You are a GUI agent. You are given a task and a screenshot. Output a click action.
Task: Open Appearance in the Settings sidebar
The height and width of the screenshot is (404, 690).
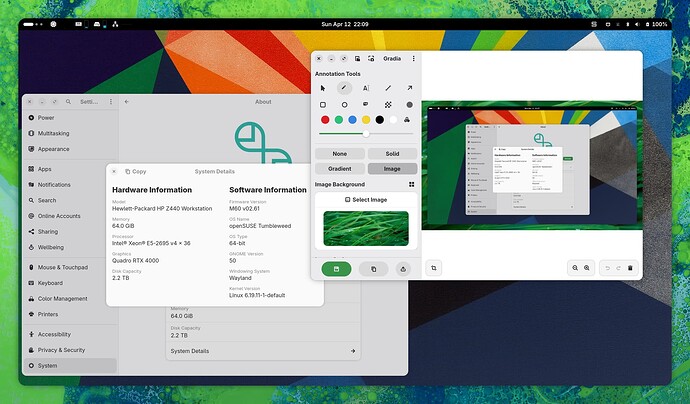coord(53,149)
